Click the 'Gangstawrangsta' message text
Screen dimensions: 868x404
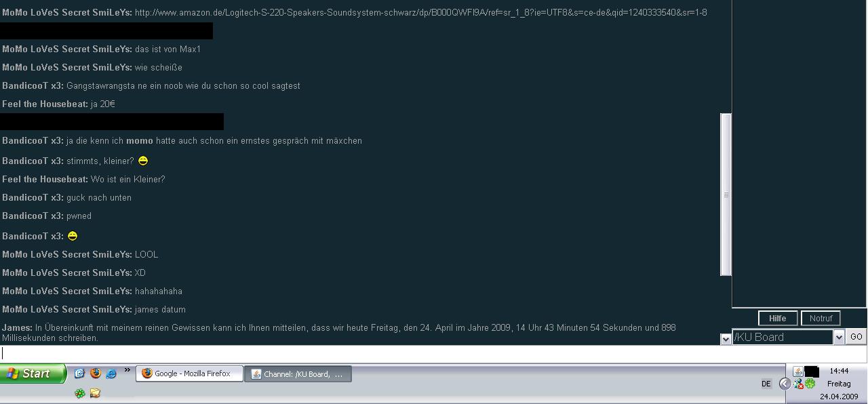[183, 85]
